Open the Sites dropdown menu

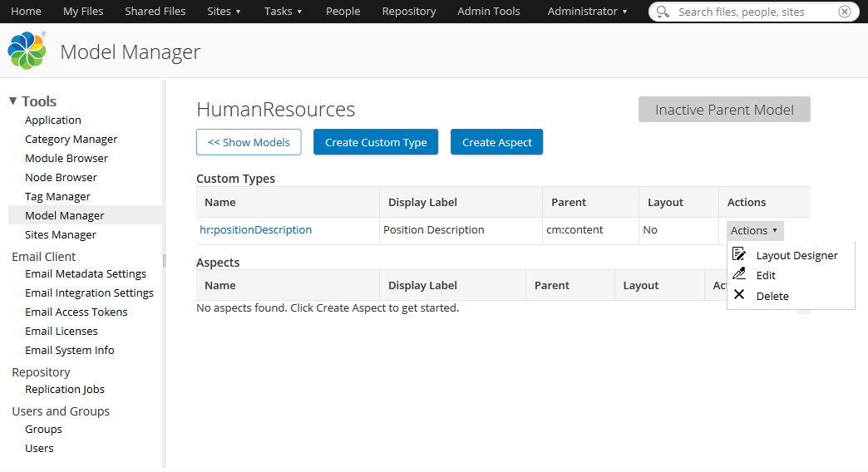pos(224,11)
